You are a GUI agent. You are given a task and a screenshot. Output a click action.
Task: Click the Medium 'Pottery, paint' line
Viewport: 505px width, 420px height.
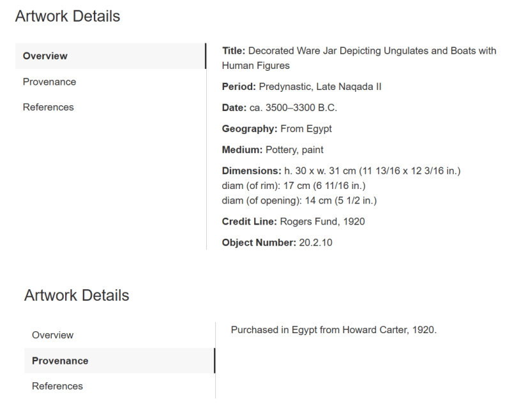[x=273, y=150]
